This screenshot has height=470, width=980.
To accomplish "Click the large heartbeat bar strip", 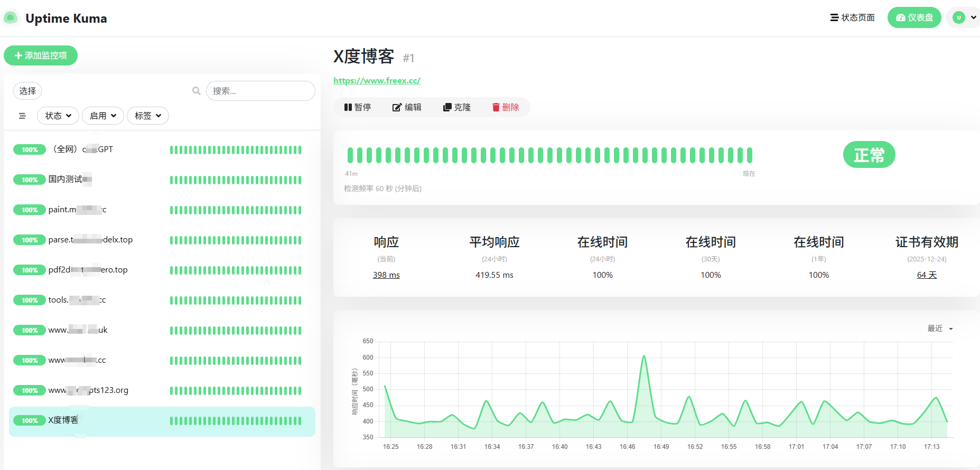I will [x=549, y=155].
